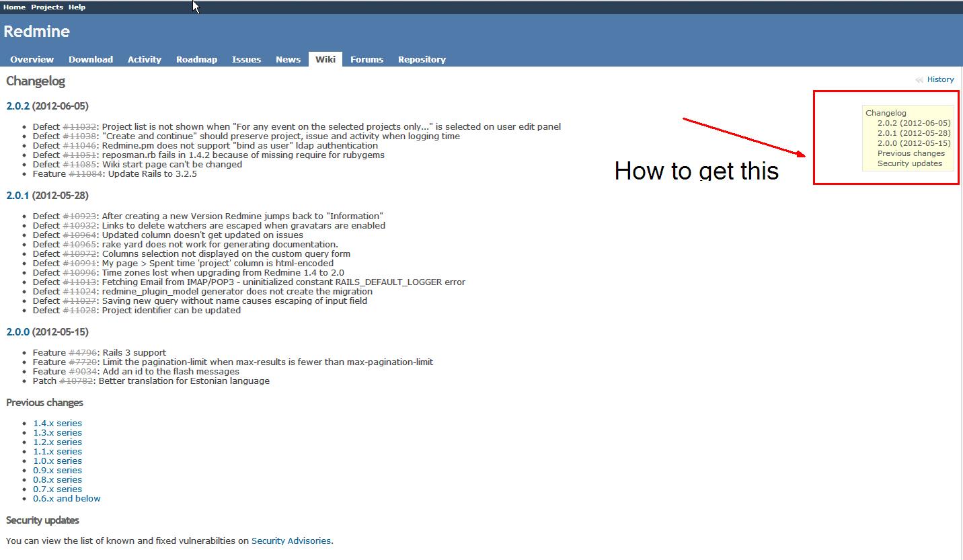Viewport: 963px width, 560px height.
Task: Open the 0.7.x series link
Action: [x=57, y=489]
